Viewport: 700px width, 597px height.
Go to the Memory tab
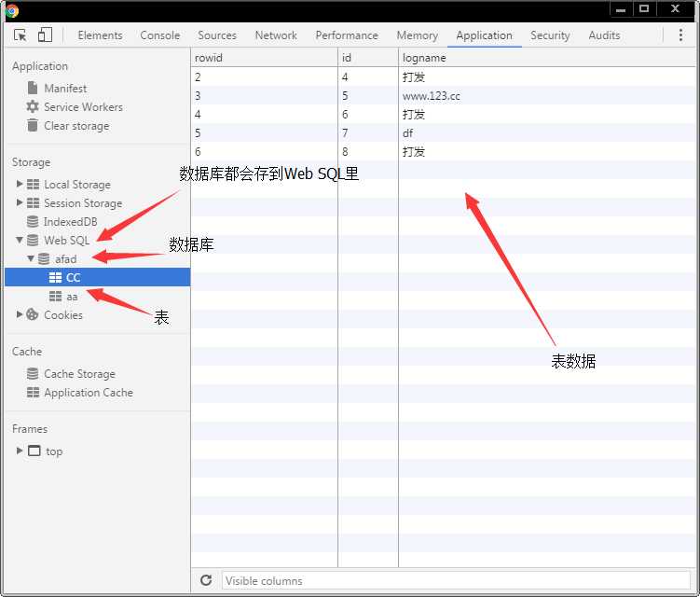[417, 35]
